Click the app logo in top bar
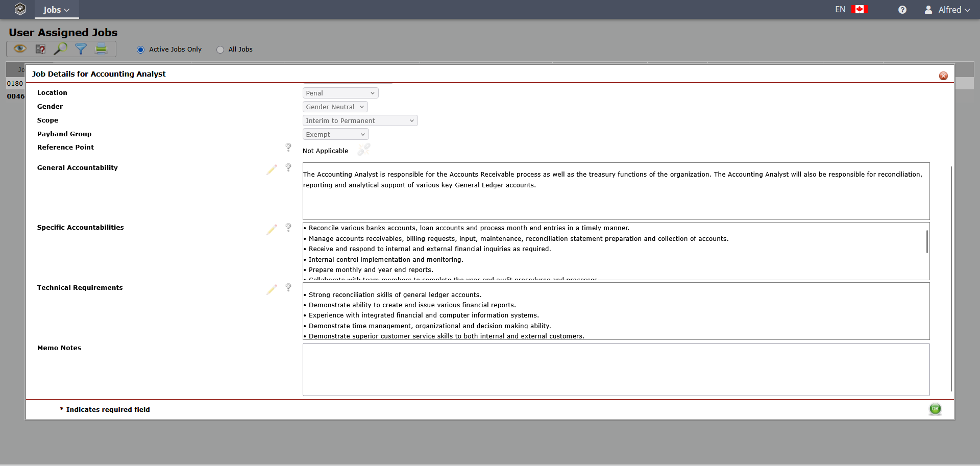Screen dimensions: 980x466 [20, 9]
